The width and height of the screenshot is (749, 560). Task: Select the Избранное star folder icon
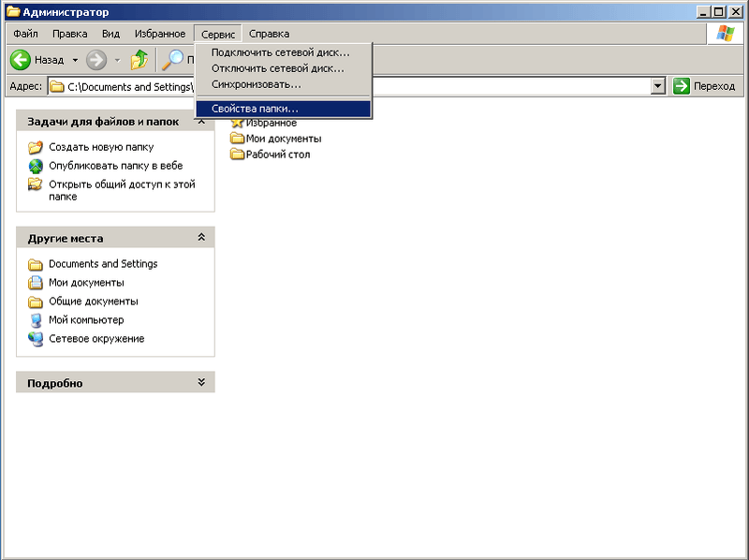pos(238,123)
